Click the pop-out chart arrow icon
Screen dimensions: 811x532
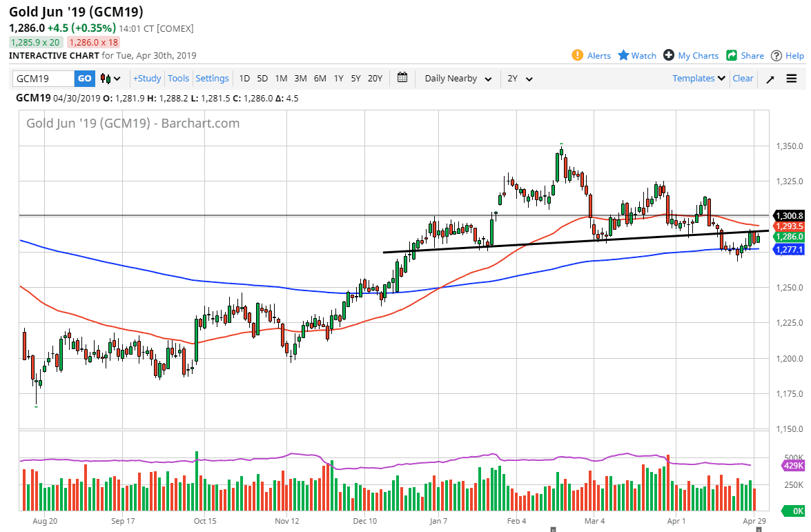[770, 78]
